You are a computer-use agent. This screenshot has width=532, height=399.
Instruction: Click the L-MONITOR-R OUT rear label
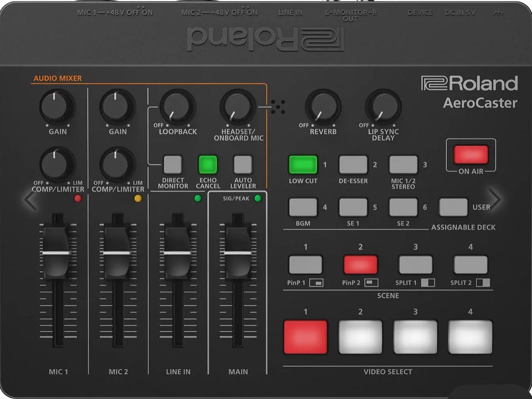click(351, 16)
